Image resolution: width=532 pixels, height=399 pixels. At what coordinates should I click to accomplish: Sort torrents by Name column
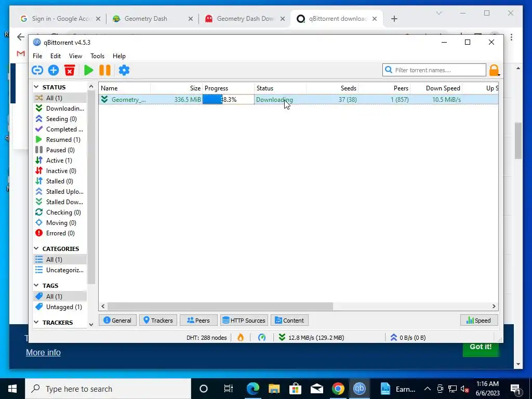(125, 88)
